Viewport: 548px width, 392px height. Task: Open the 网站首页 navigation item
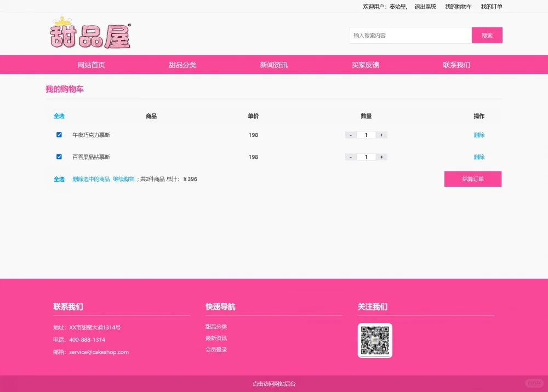91,64
